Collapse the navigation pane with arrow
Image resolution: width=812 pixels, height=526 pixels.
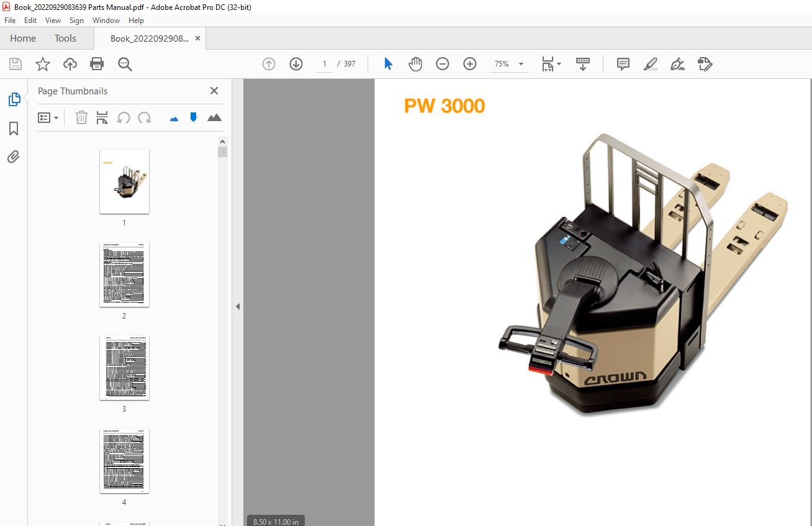point(237,306)
